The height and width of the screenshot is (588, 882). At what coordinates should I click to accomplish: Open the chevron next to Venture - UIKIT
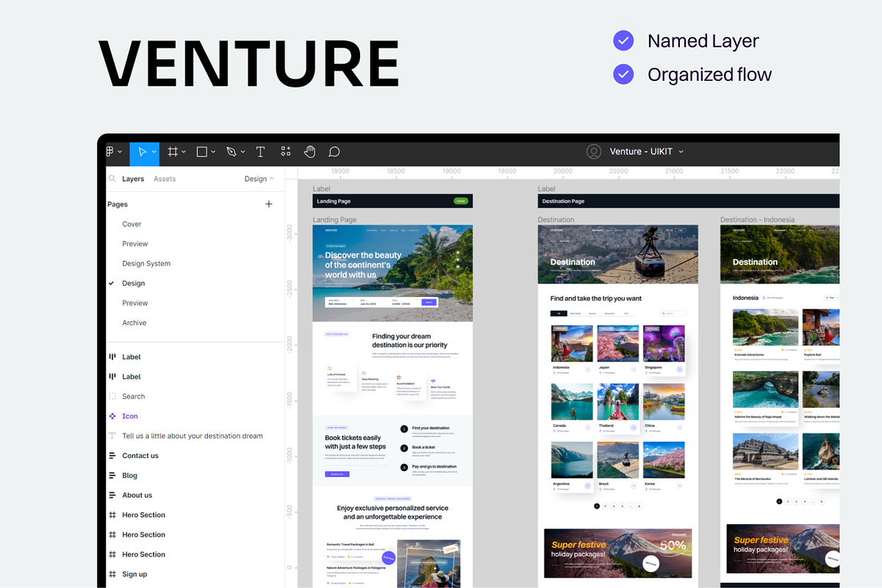[x=681, y=151]
